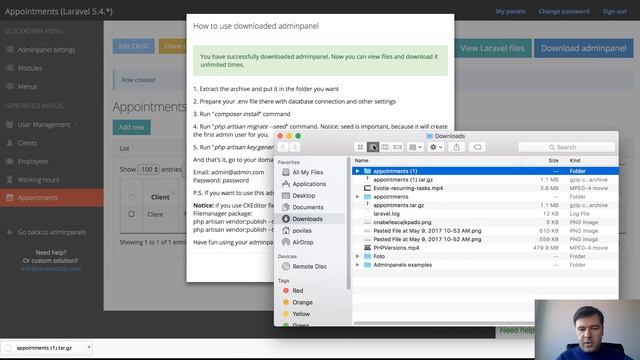Select Evotis-recurring-tasks.mp4 file
Viewport: 640px width, 360px height.
(485, 188)
